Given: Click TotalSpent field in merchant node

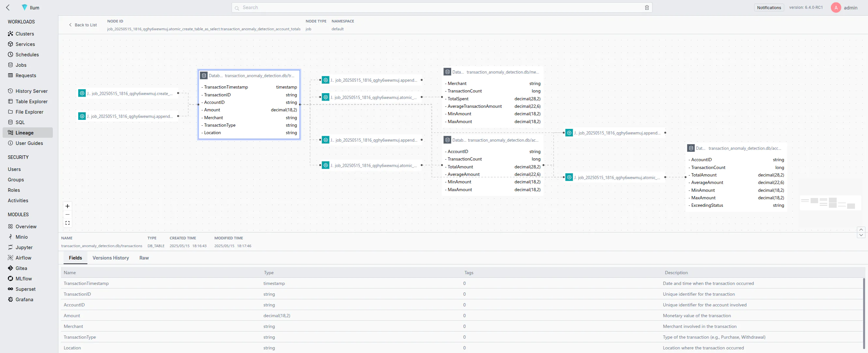Looking at the screenshot, I should [492, 99].
